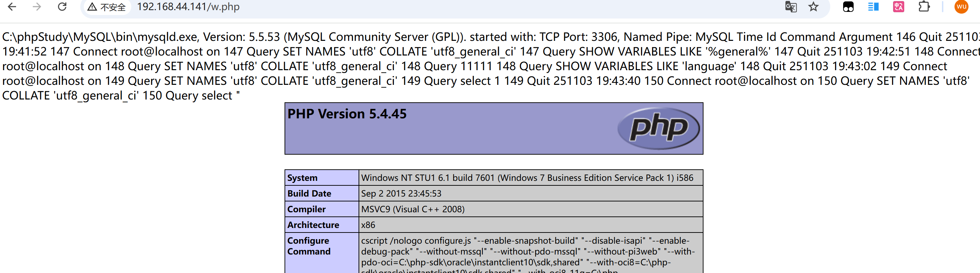The image size is (980, 273).
Task: Select the address bar URL 192.168.44.141/w.php
Action: click(188, 7)
